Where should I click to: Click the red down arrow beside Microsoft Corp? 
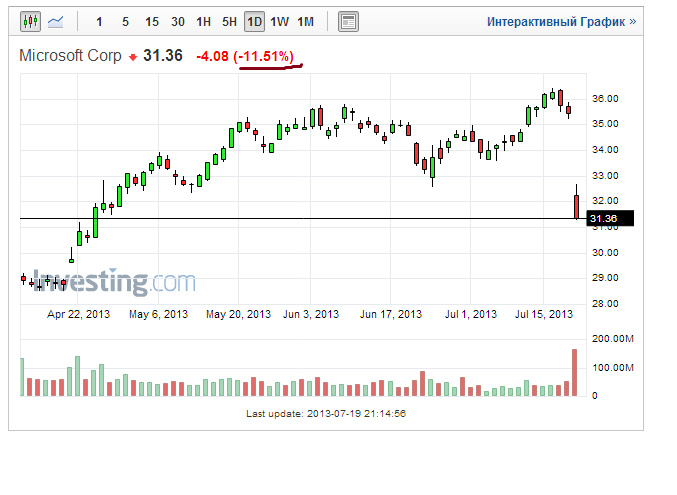point(133,57)
